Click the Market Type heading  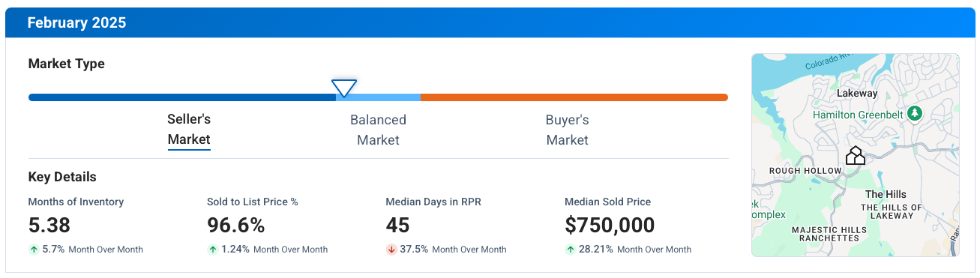pos(66,64)
